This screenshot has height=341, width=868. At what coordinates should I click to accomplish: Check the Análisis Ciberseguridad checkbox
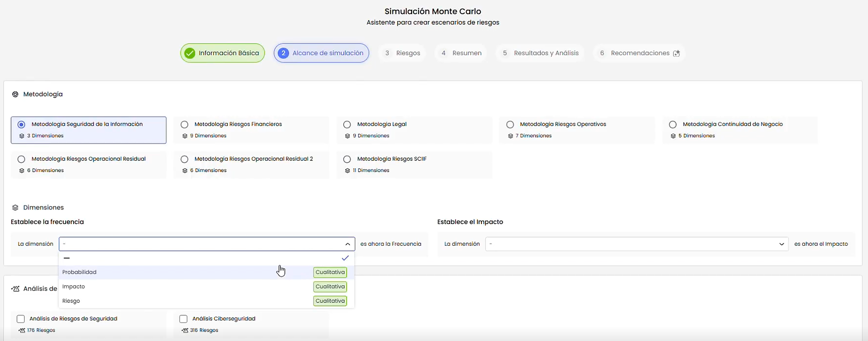[x=183, y=319]
